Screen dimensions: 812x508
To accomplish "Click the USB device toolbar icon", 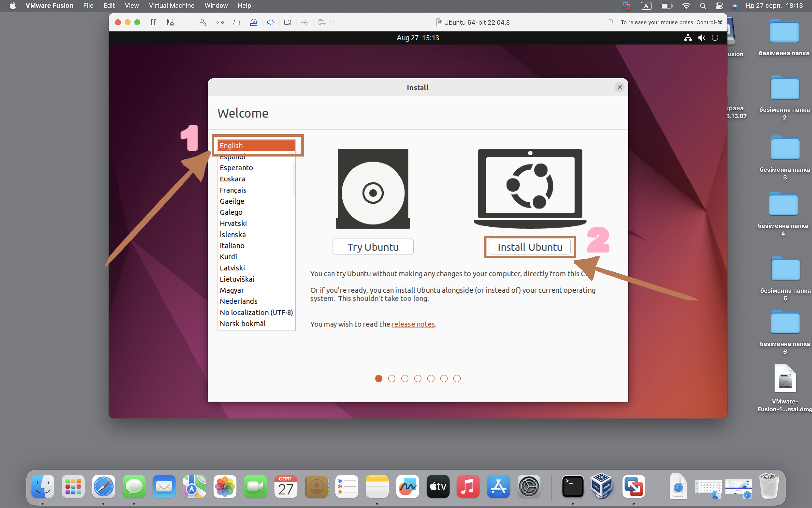I will 304,22.
